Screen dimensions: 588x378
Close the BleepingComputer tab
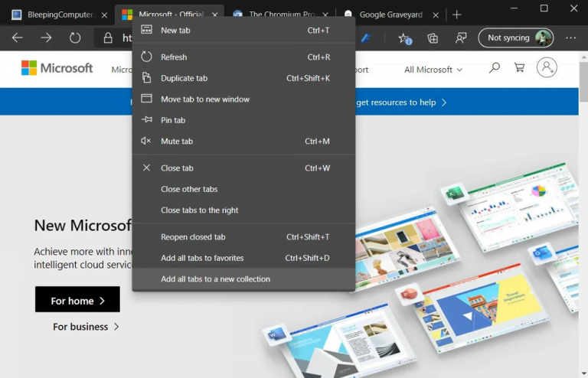click(x=105, y=15)
